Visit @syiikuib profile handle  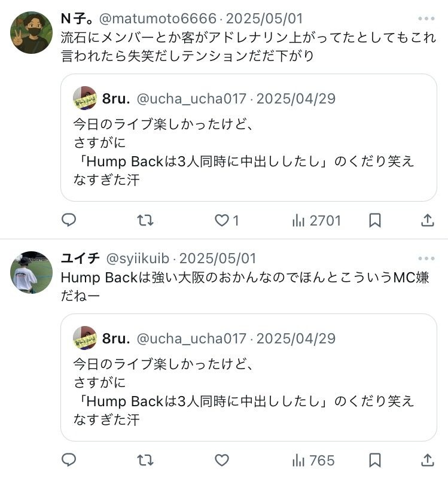[x=140, y=258]
